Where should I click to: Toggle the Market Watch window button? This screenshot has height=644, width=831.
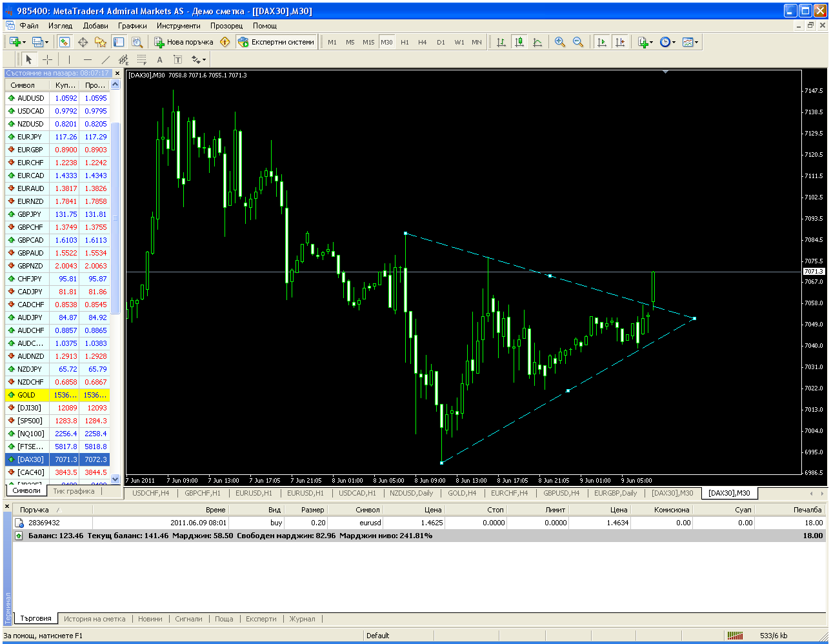(x=64, y=42)
